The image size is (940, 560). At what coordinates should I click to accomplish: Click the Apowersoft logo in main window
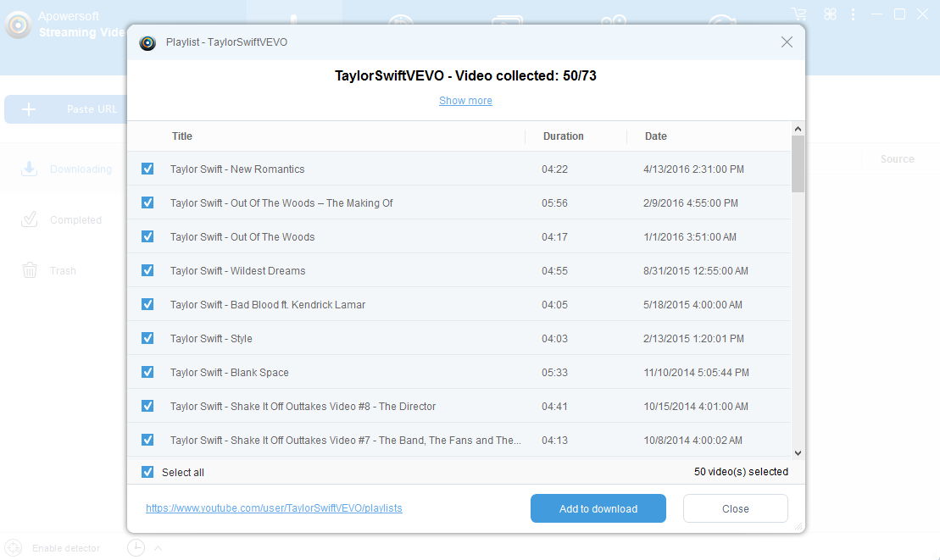coord(18,25)
